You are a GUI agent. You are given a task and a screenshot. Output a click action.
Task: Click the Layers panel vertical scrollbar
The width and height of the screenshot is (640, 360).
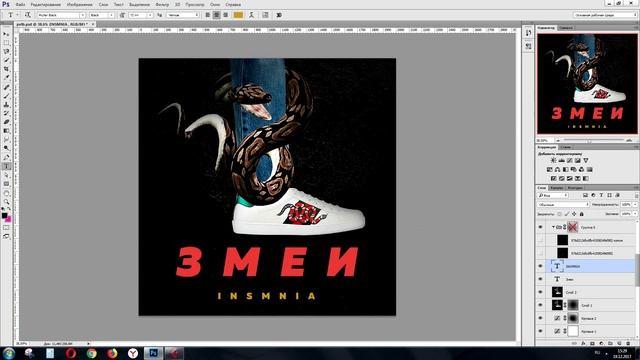coord(638,269)
